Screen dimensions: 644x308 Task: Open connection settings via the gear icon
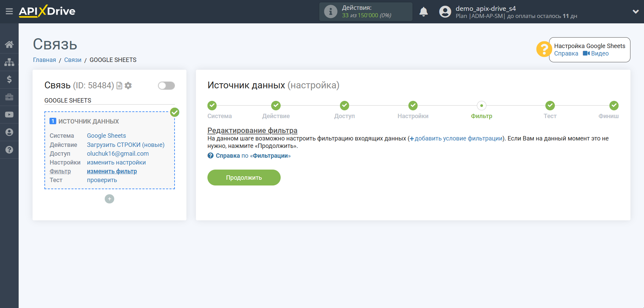(128, 86)
